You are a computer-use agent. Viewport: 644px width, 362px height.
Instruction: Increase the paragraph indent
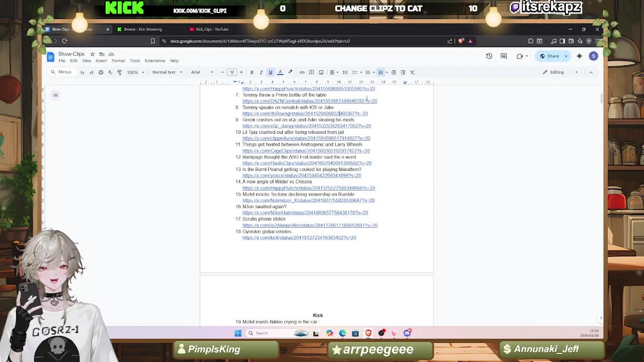pyautogui.click(x=403, y=72)
